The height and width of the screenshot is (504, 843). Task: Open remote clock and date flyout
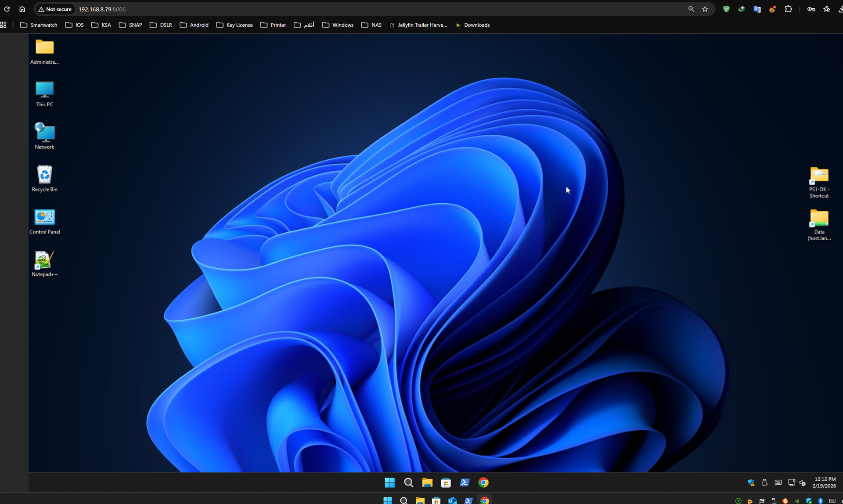824,482
